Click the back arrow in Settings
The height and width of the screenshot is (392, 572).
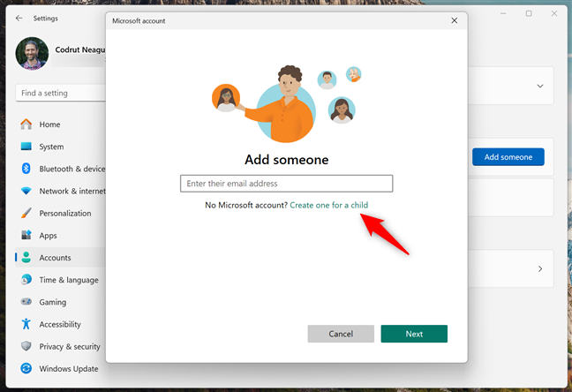pyautogui.click(x=19, y=18)
